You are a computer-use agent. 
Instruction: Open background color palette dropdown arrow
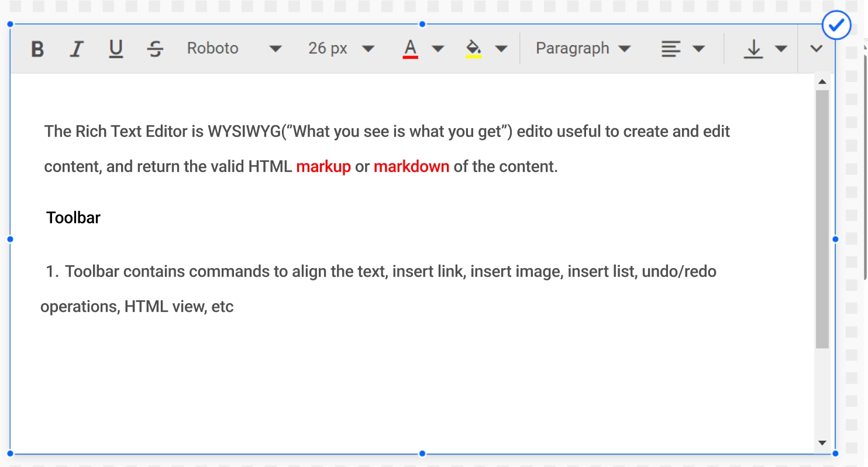coord(501,49)
